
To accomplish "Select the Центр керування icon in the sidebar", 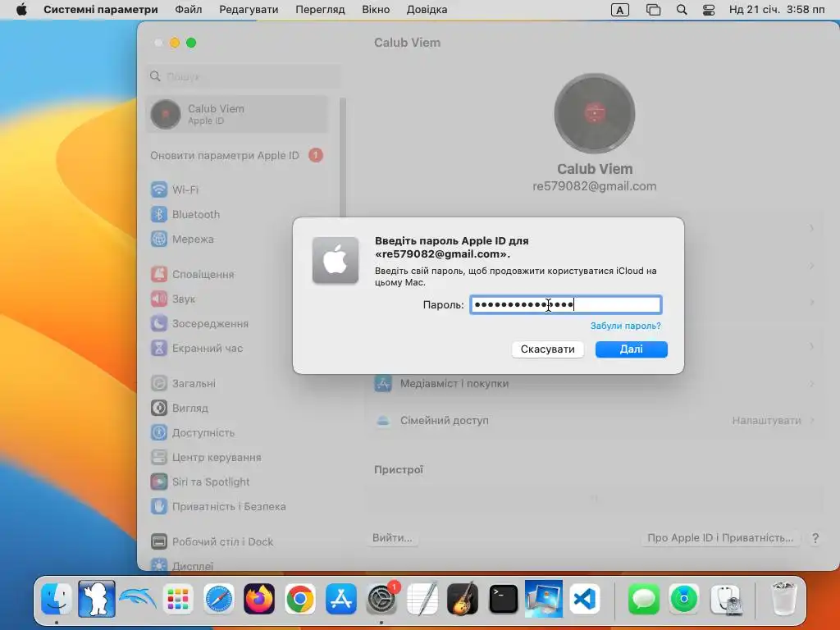I will 158,458.
